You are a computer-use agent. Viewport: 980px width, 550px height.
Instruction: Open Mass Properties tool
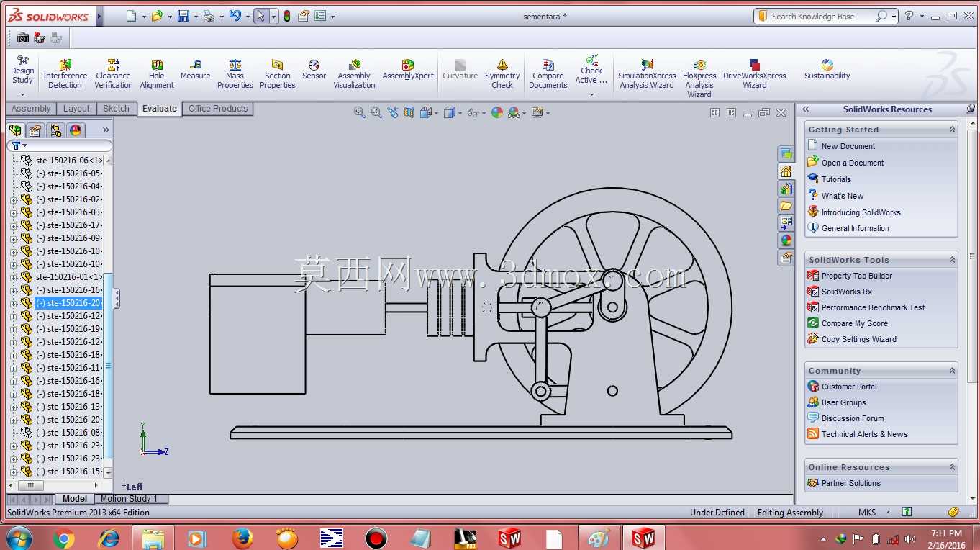(x=235, y=74)
